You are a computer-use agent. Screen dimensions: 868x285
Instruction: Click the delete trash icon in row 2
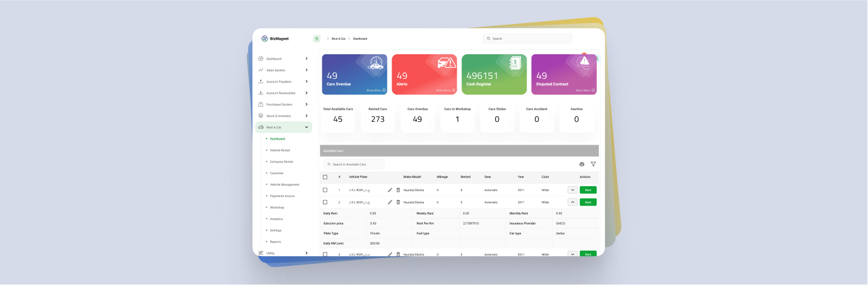point(398,202)
